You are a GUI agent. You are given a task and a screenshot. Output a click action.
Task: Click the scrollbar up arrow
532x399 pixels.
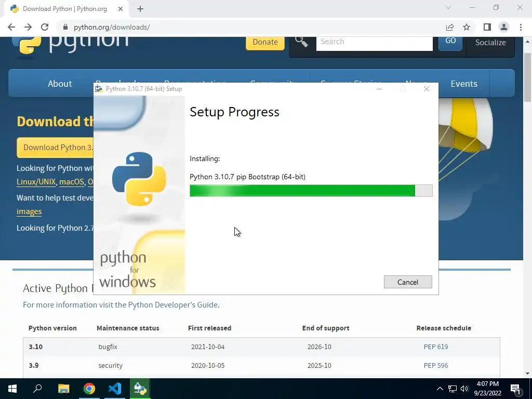(527, 42)
